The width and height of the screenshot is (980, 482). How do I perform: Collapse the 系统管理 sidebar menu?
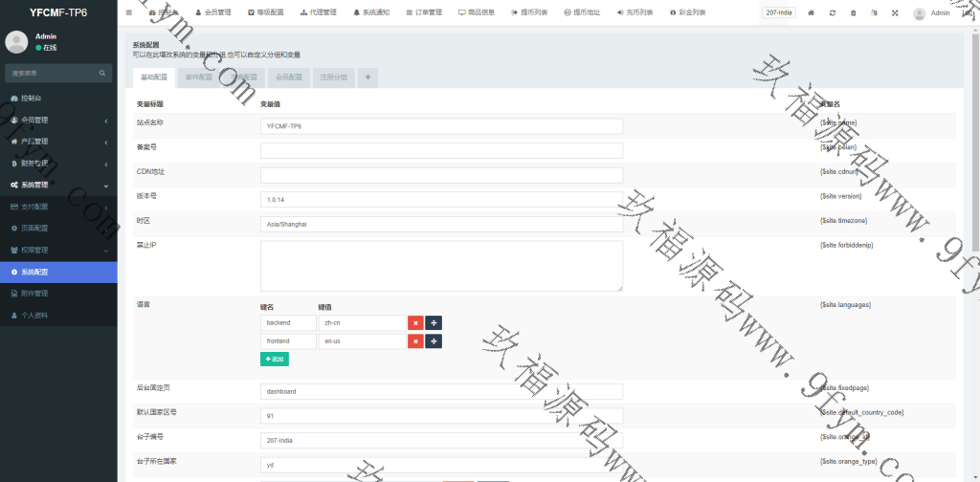pyautogui.click(x=58, y=185)
